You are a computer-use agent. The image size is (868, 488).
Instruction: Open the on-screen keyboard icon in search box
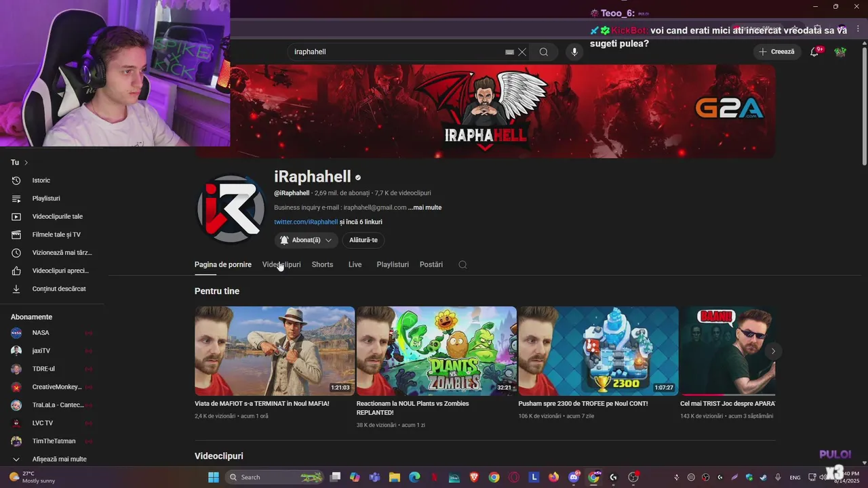(509, 52)
